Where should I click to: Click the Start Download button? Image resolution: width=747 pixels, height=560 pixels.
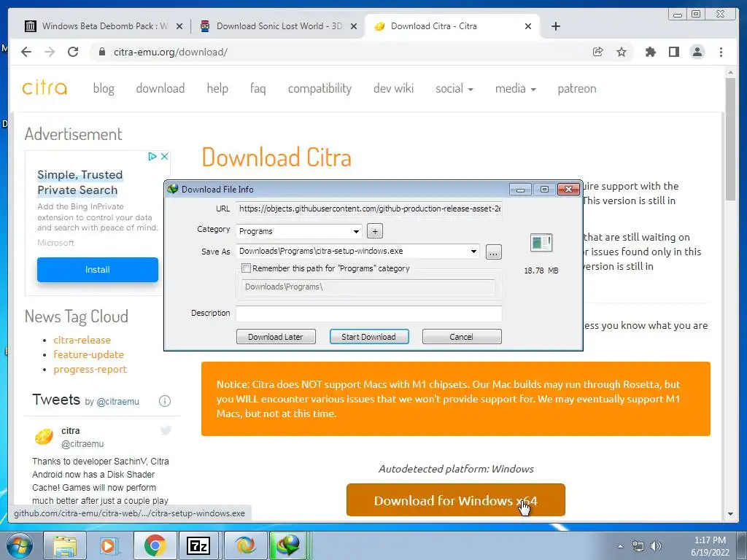coord(368,337)
